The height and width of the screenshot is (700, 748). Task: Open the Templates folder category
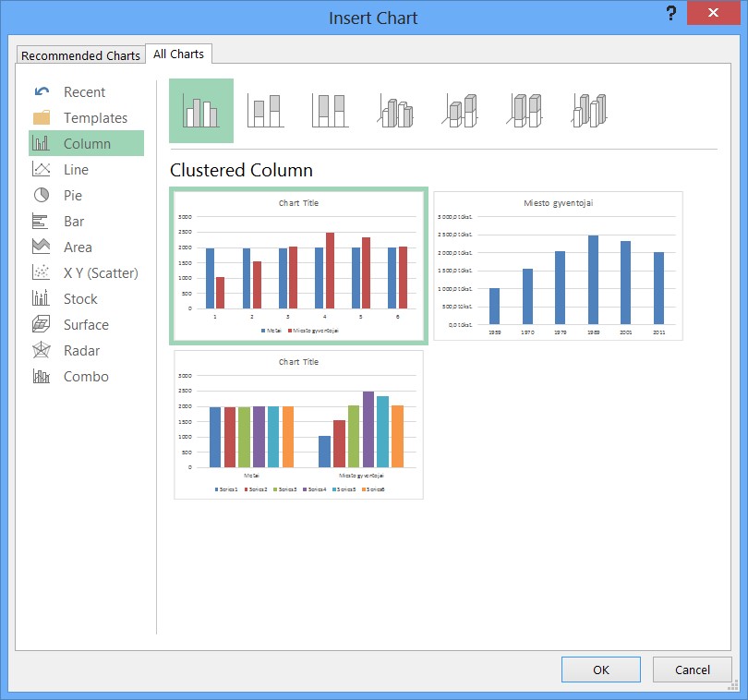coord(95,118)
